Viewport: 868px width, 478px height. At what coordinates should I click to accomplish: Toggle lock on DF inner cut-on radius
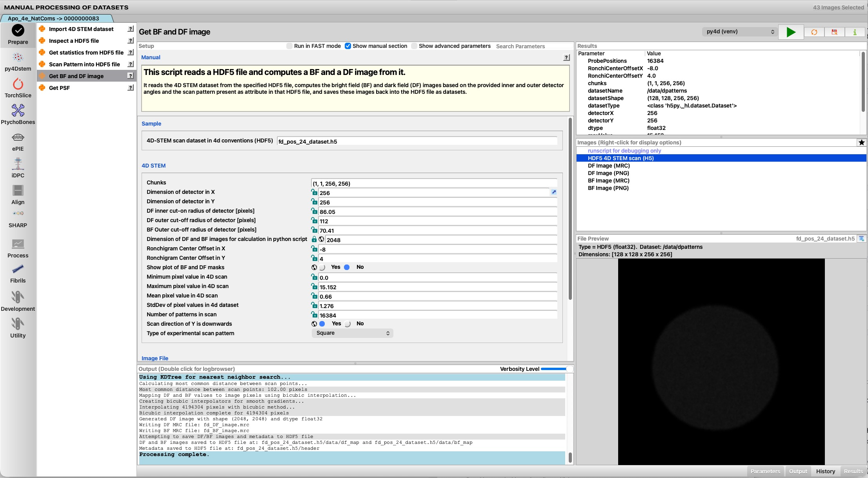click(x=314, y=211)
